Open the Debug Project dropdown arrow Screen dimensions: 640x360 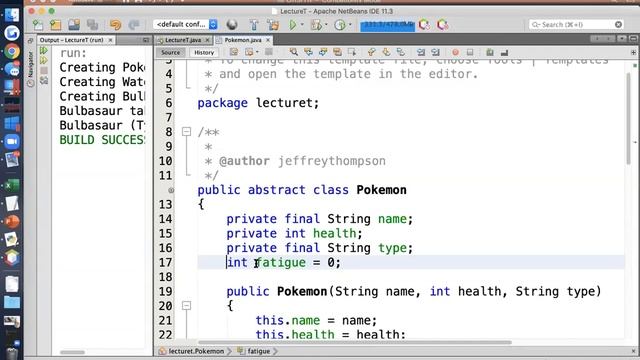(x=326, y=25)
